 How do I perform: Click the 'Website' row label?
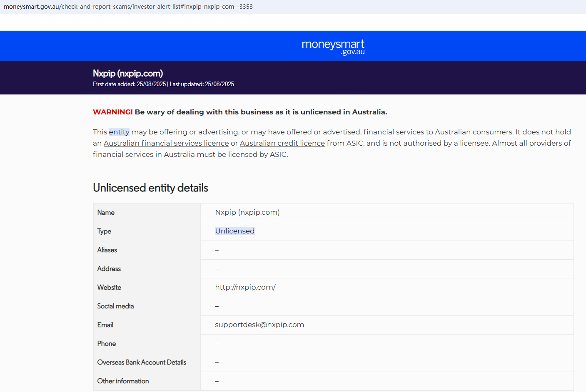pyautogui.click(x=109, y=288)
